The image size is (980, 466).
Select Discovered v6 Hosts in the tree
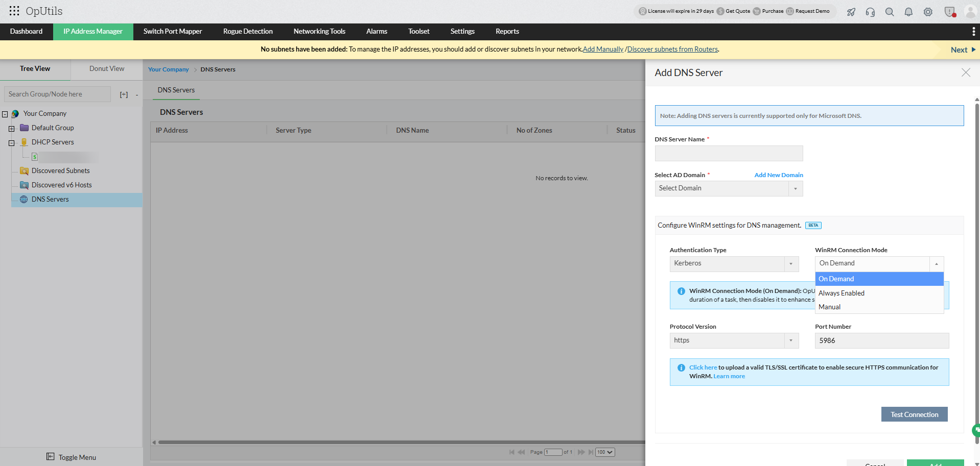(61, 185)
